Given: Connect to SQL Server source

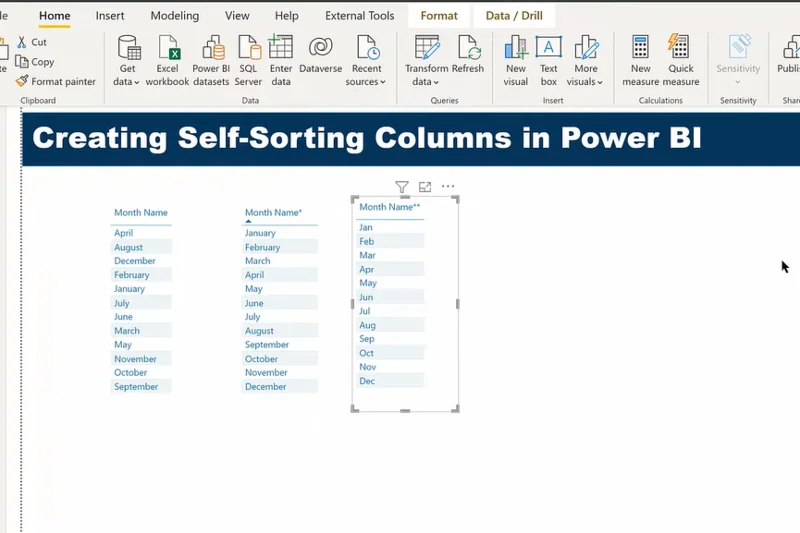Looking at the screenshot, I should [x=248, y=61].
